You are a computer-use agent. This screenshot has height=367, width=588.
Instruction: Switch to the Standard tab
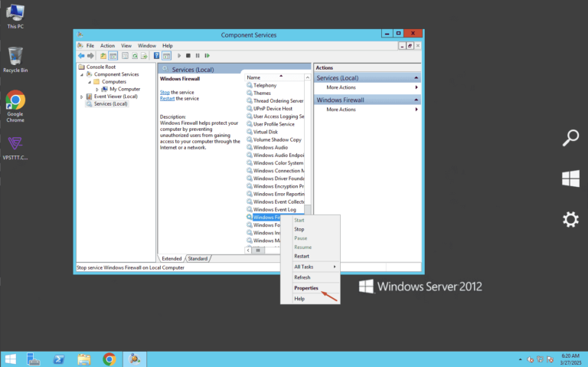click(198, 258)
